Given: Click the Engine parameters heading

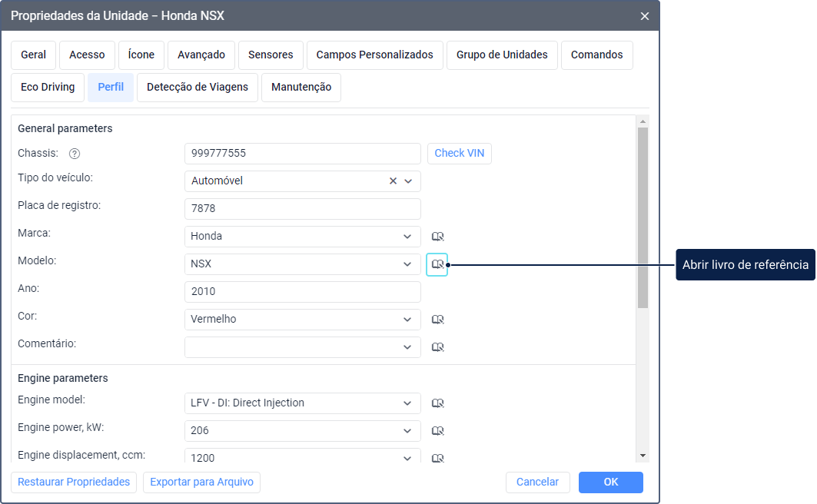Looking at the screenshot, I should pyautogui.click(x=63, y=379).
